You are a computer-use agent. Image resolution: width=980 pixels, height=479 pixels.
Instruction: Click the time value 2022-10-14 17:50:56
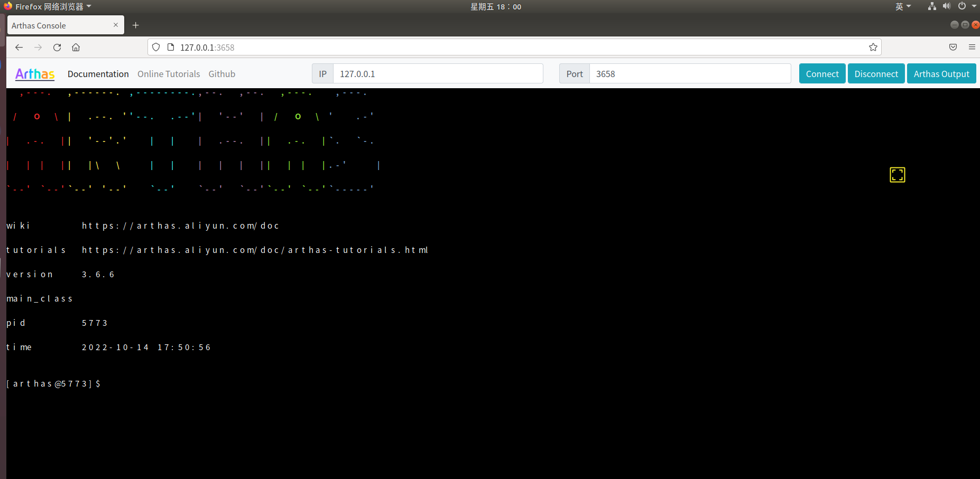[146, 347]
